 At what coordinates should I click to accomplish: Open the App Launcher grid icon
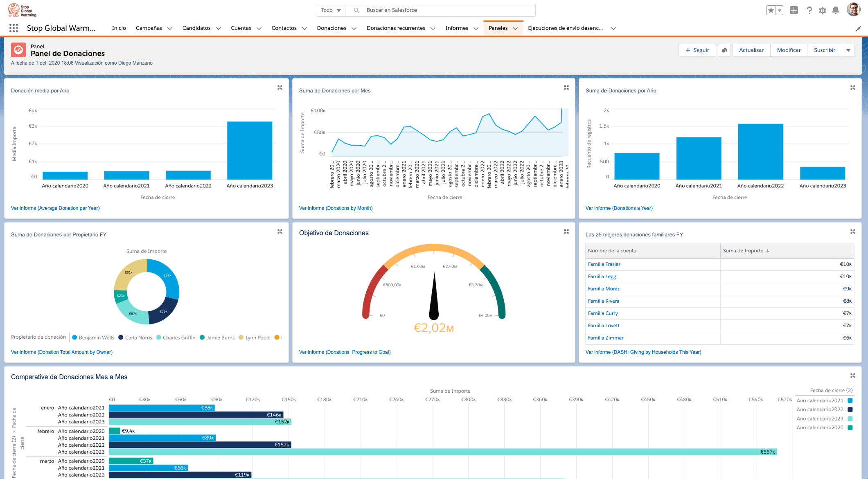coord(14,28)
